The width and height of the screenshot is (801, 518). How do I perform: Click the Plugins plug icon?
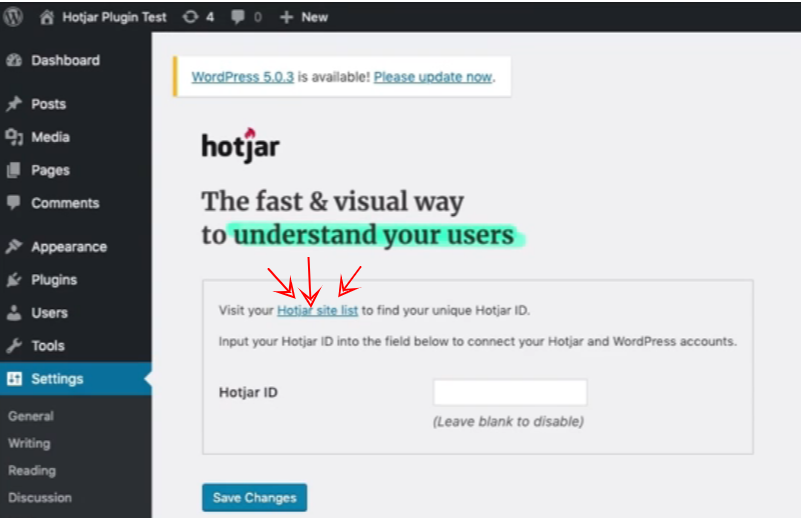[14, 279]
